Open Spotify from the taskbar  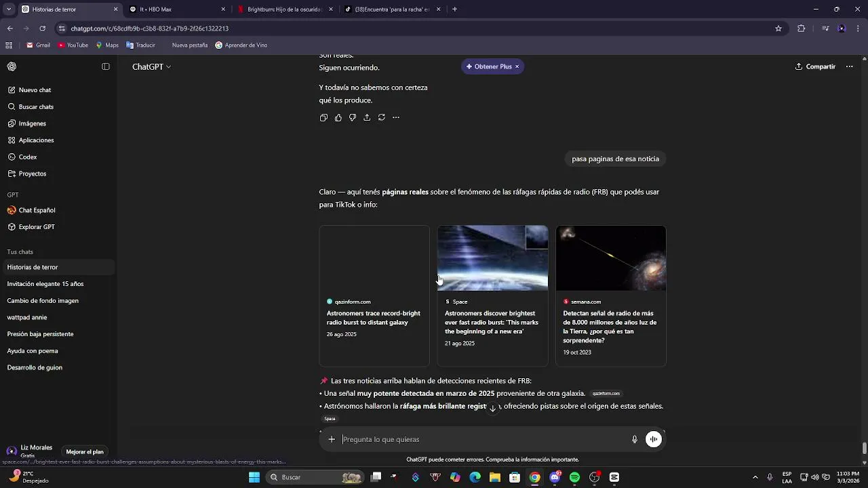pos(574,477)
